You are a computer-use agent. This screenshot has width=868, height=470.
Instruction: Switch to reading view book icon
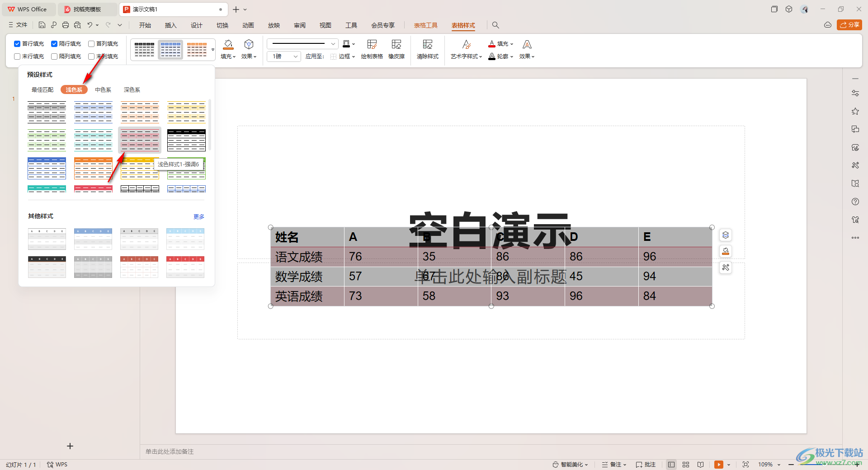tap(700, 465)
